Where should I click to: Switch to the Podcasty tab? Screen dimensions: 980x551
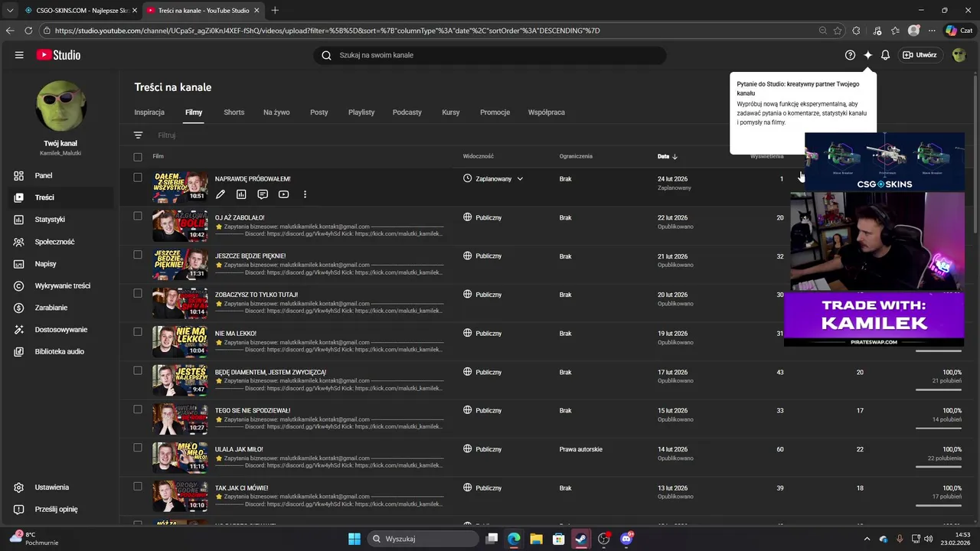[407, 112]
